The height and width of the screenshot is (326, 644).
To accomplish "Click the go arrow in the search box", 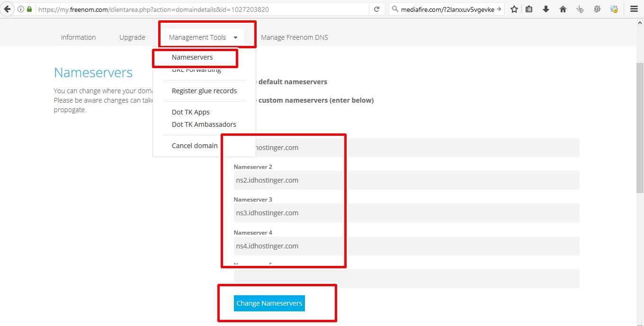I will point(499,9).
